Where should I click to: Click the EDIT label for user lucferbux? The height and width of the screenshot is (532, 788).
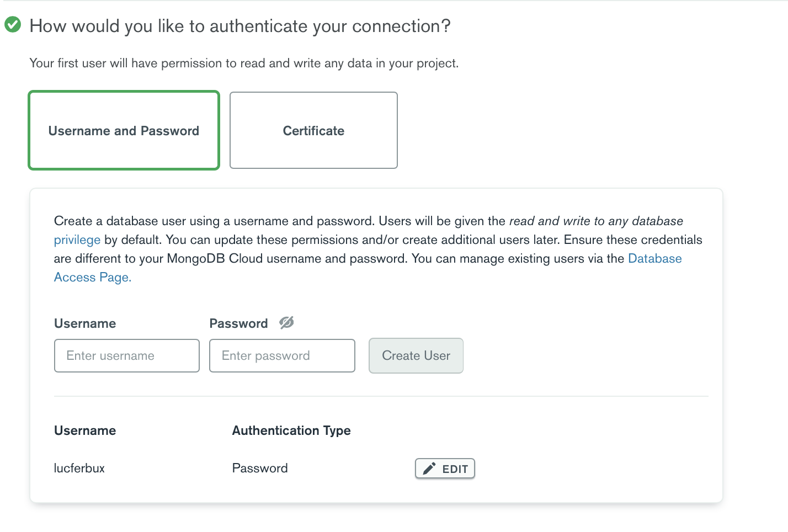[455, 469]
